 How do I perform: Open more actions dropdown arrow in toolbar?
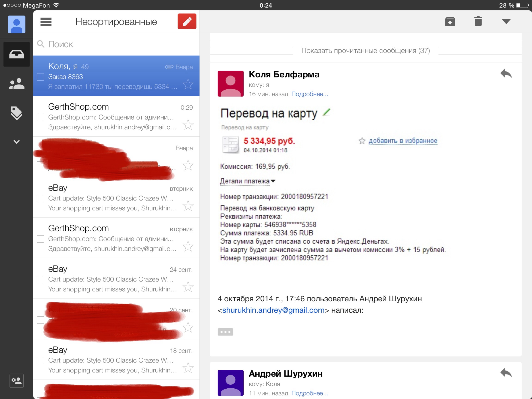[506, 22]
